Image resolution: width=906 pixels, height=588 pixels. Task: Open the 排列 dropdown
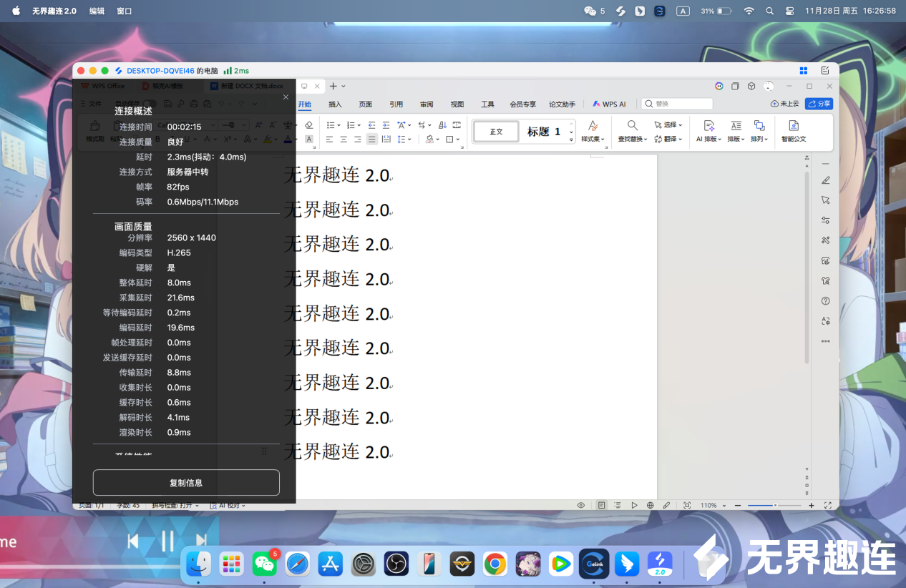[759, 131]
